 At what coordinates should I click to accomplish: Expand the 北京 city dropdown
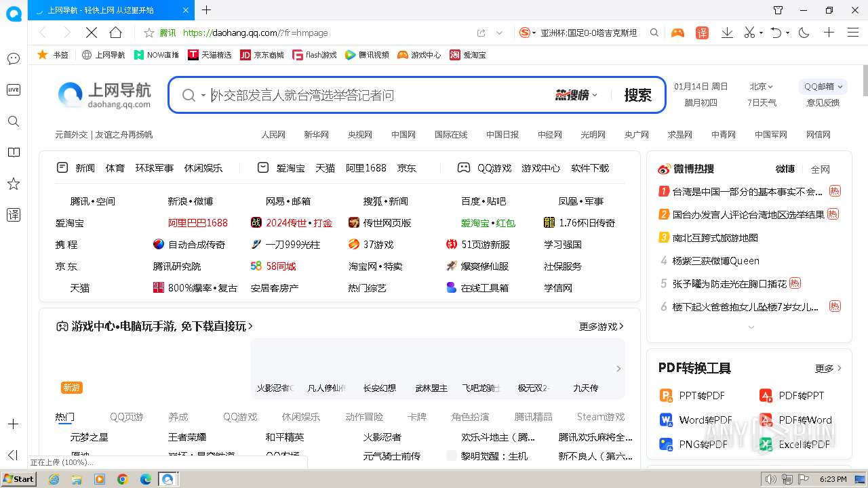click(762, 87)
